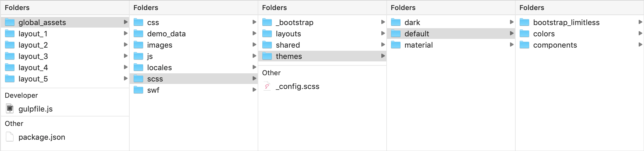Expand the demo_data folder arrow
This screenshot has height=151, width=644.
click(254, 33)
